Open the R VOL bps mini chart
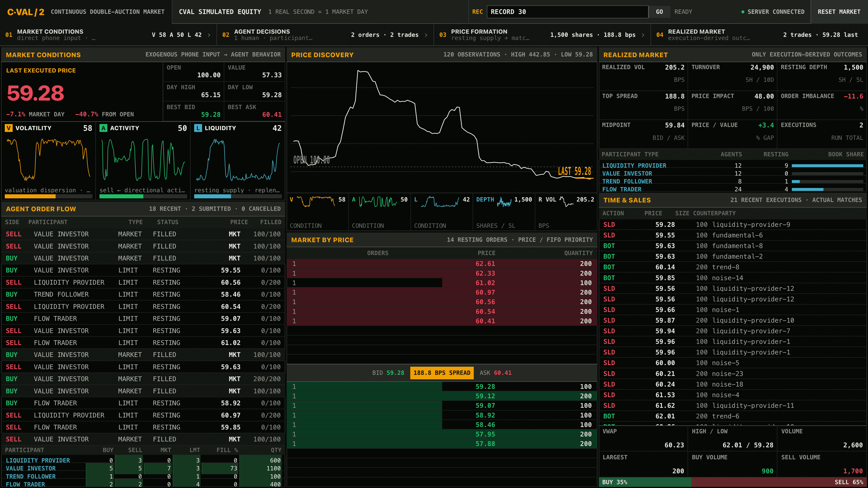 click(x=566, y=212)
